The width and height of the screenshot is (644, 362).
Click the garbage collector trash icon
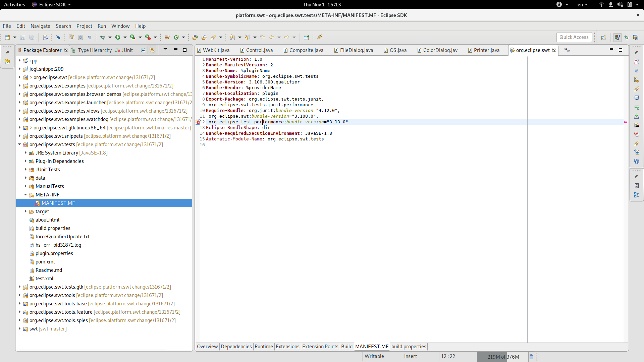point(531,357)
